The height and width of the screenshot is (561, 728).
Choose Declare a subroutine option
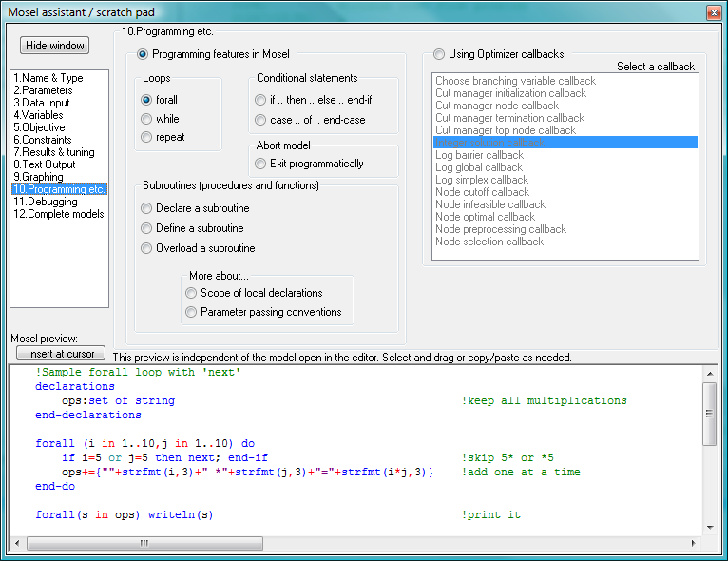[x=146, y=208]
